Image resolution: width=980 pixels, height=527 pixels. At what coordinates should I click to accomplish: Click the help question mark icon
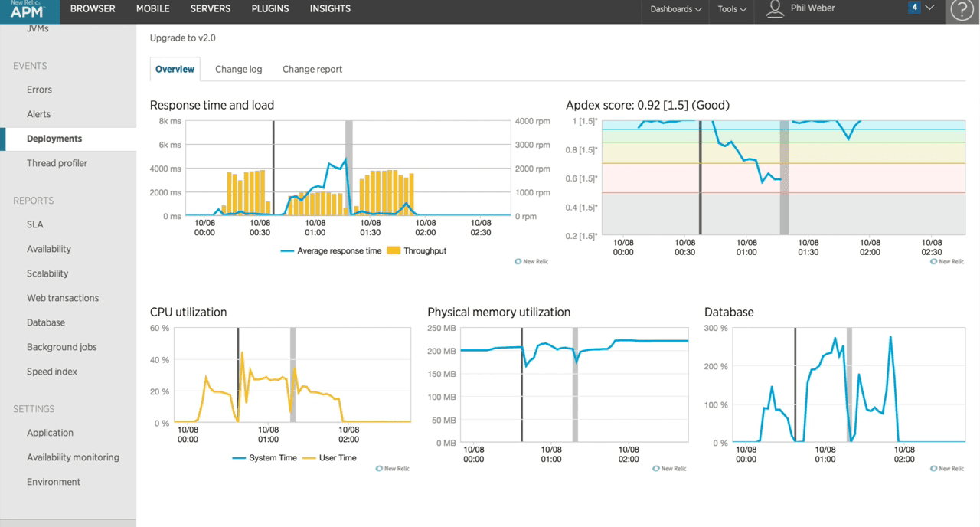[x=962, y=10]
